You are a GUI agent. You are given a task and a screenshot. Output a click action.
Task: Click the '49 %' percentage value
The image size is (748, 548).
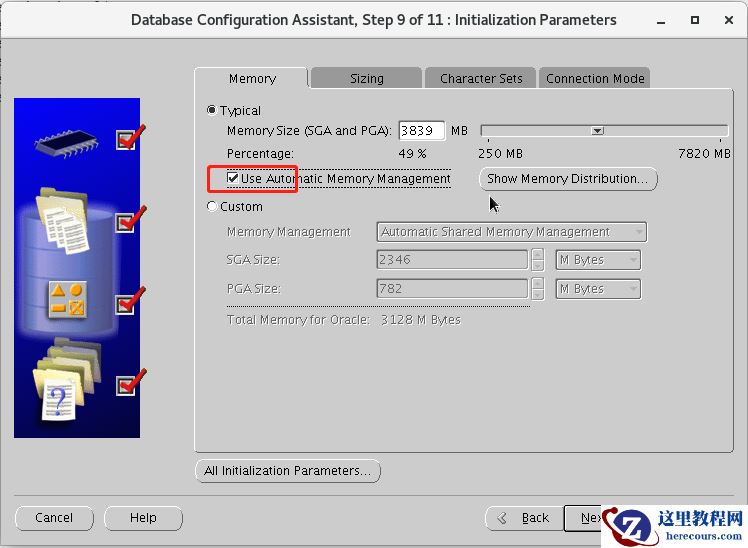pyautogui.click(x=412, y=154)
